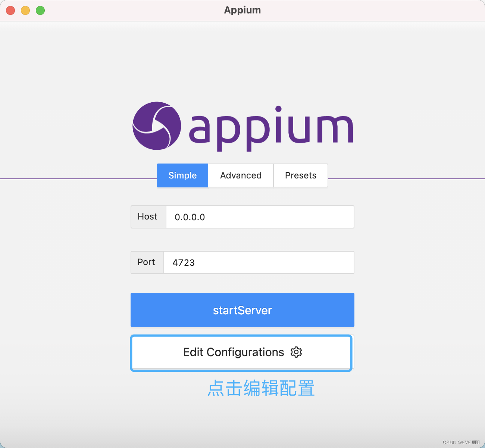
Task: Click the red close button
Action: 10,10
